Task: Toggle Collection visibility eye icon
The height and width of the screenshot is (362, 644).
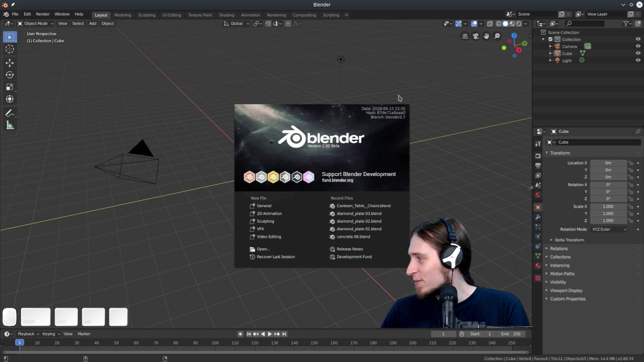Action: click(x=638, y=39)
